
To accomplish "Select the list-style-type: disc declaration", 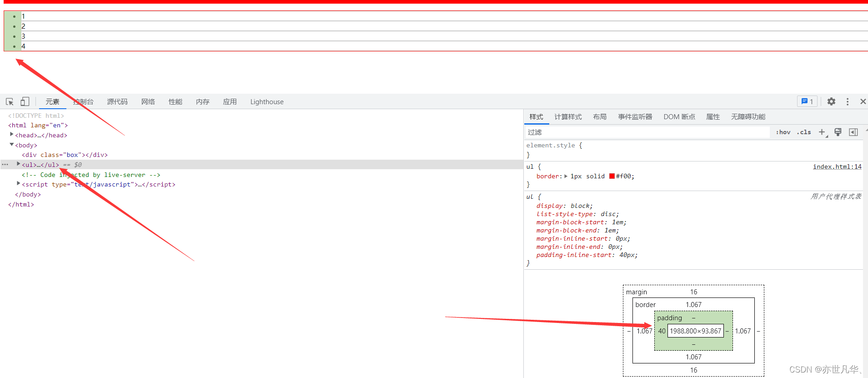I will [x=577, y=214].
